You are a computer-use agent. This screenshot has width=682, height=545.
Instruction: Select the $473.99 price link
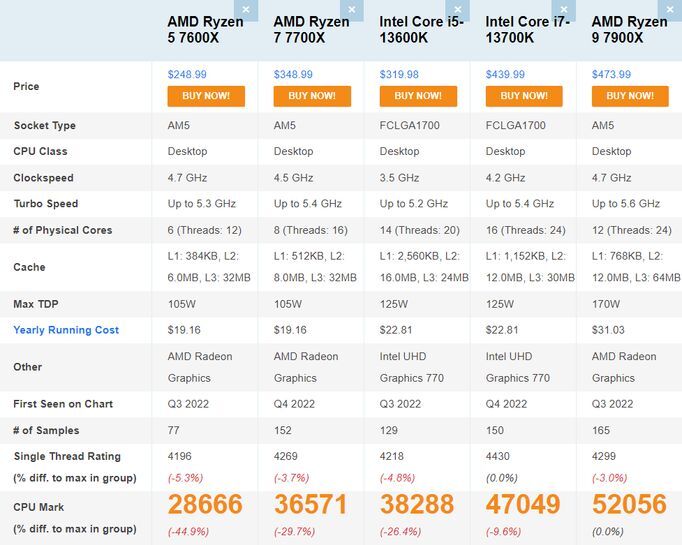(x=611, y=74)
